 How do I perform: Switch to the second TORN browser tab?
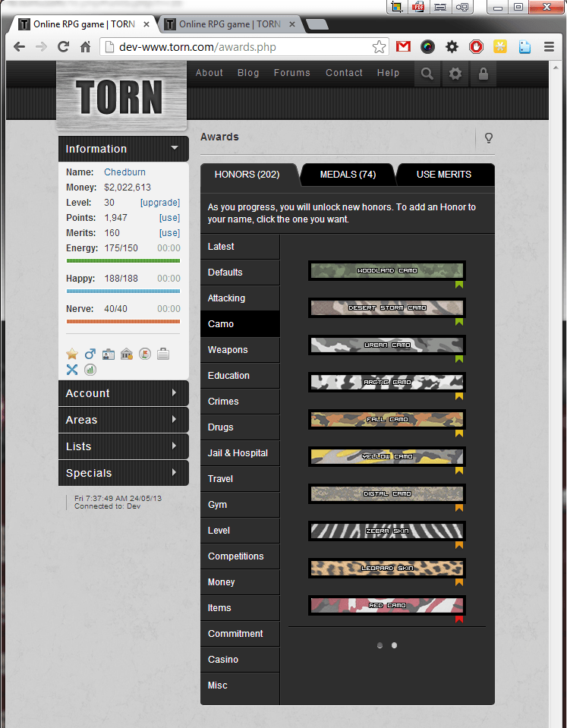[x=232, y=24]
